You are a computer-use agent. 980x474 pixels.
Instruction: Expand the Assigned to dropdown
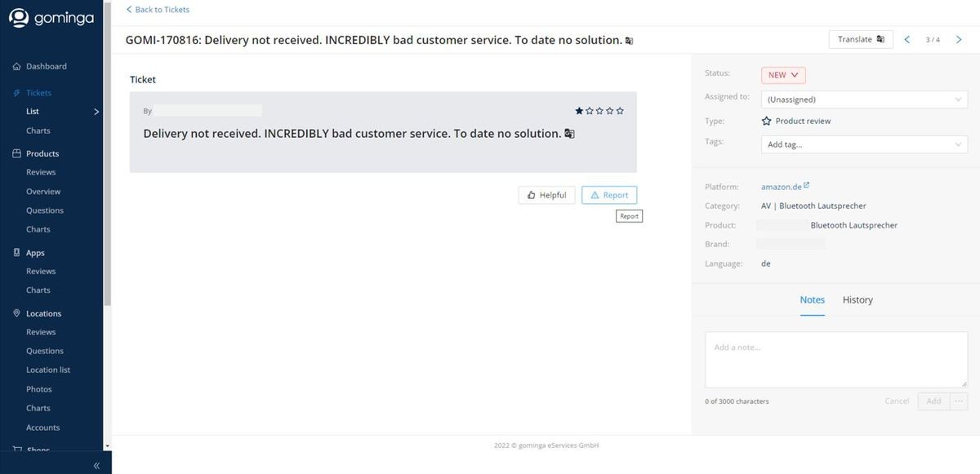click(x=864, y=100)
